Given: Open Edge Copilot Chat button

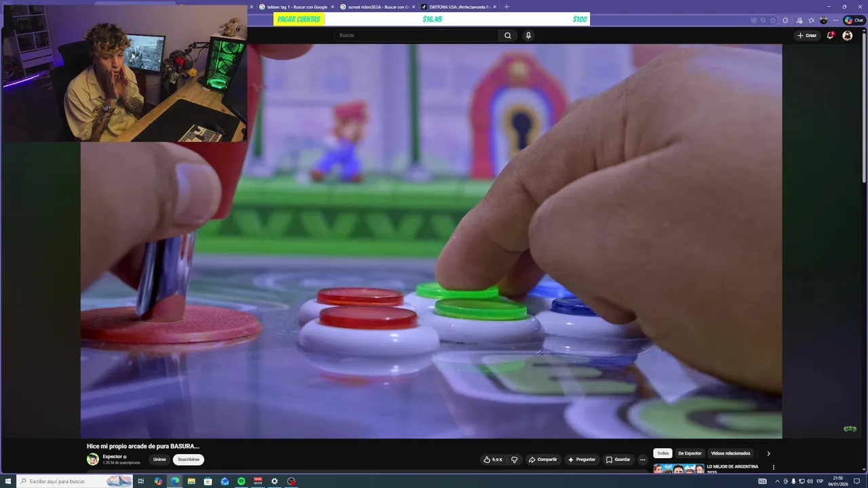Looking at the screenshot, I should tap(853, 20).
